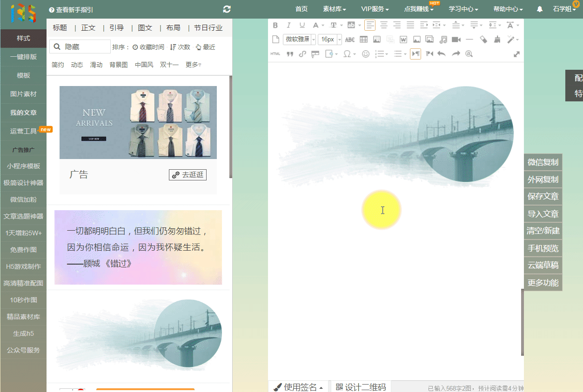Open the 微软雅黑 font family dropdown
Screen dimensions: 583x392
[x=299, y=40]
